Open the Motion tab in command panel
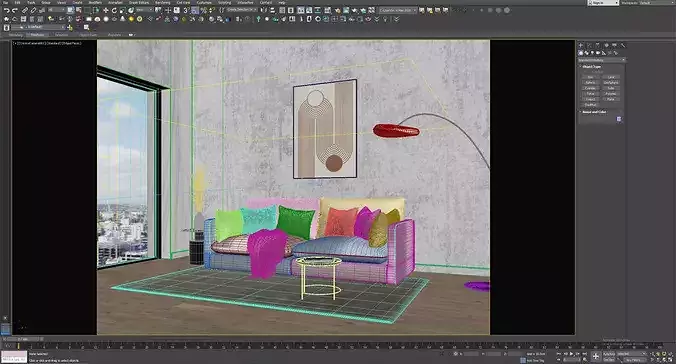676x364 pixels. click(x=606, y=45)
